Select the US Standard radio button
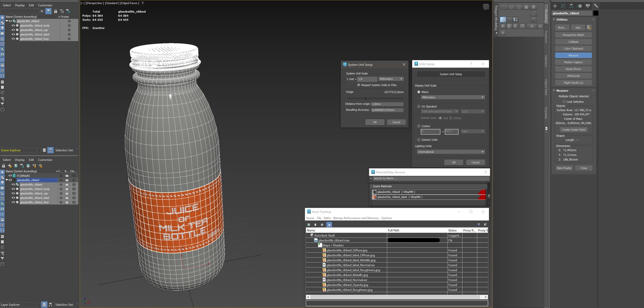Viewport: 644px width, 308px height. point(419,106)
